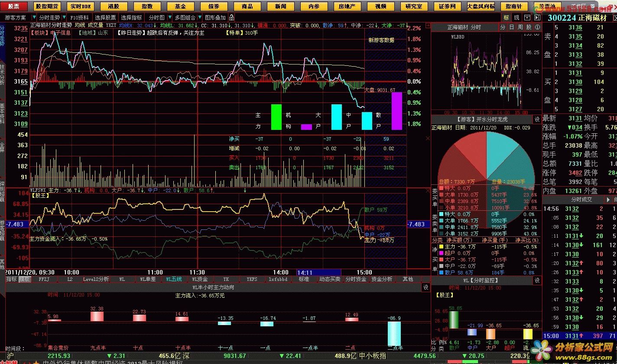This screenshot has width=617, height=364.
Task: Click the 散户 58.6万 row in net-buy table
Action: coord(487,273)
